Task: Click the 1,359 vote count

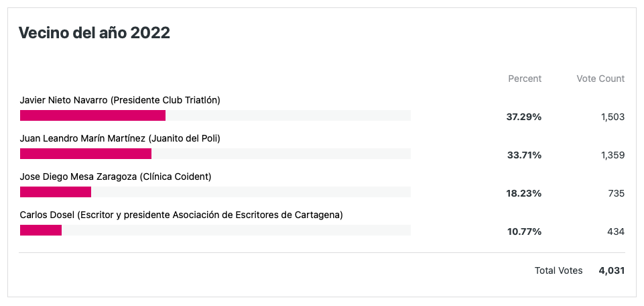Action: [x=613, y=156]
